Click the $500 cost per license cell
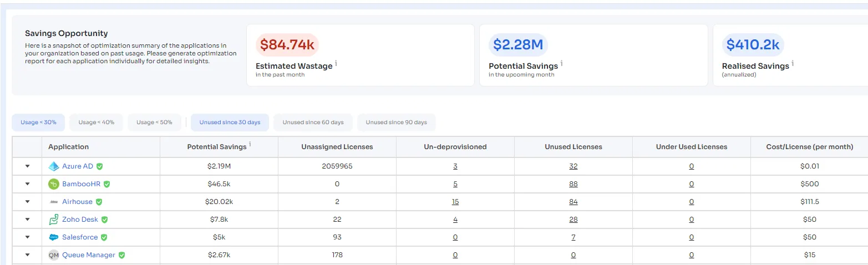868x265 pixels. (x=810, y=184)
